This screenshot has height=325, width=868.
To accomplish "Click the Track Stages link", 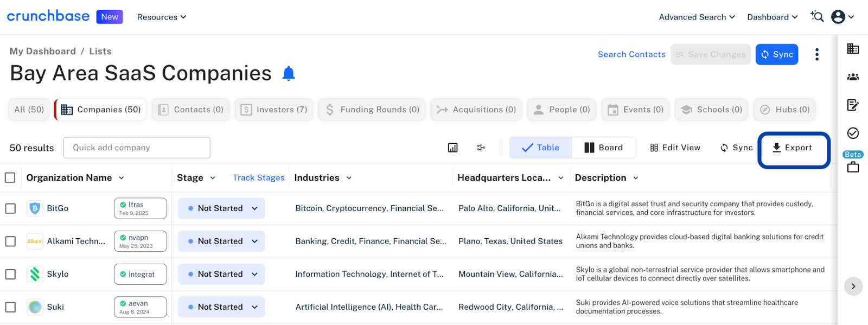I will (x=259, y=178).
